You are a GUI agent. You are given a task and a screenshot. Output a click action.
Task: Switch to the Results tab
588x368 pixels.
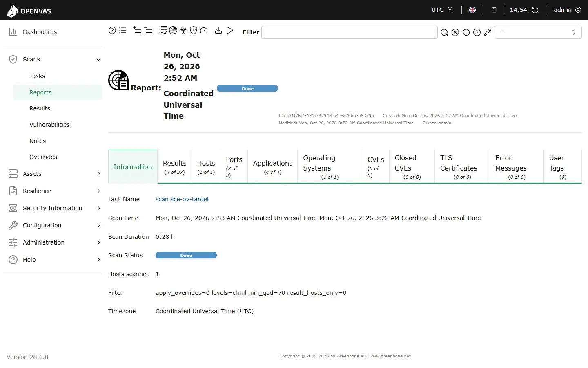click(174, 167)
